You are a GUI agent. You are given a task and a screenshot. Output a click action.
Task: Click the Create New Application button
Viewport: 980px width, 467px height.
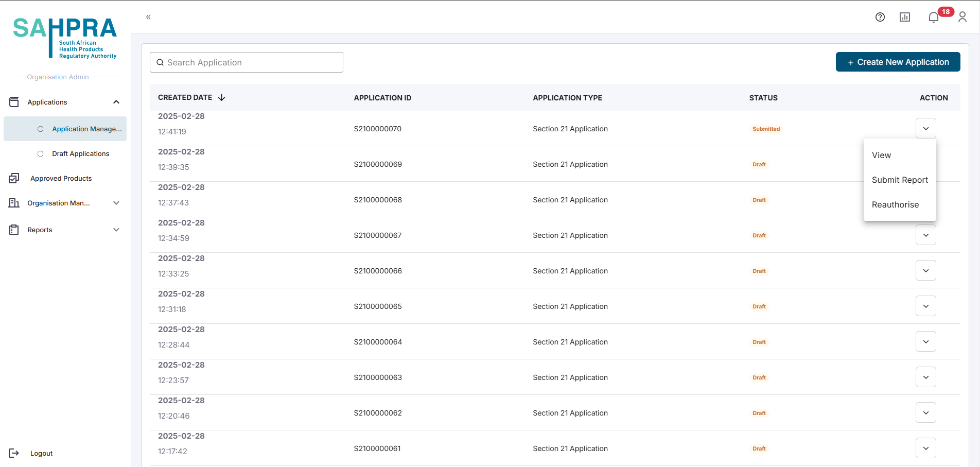[898, 62]
